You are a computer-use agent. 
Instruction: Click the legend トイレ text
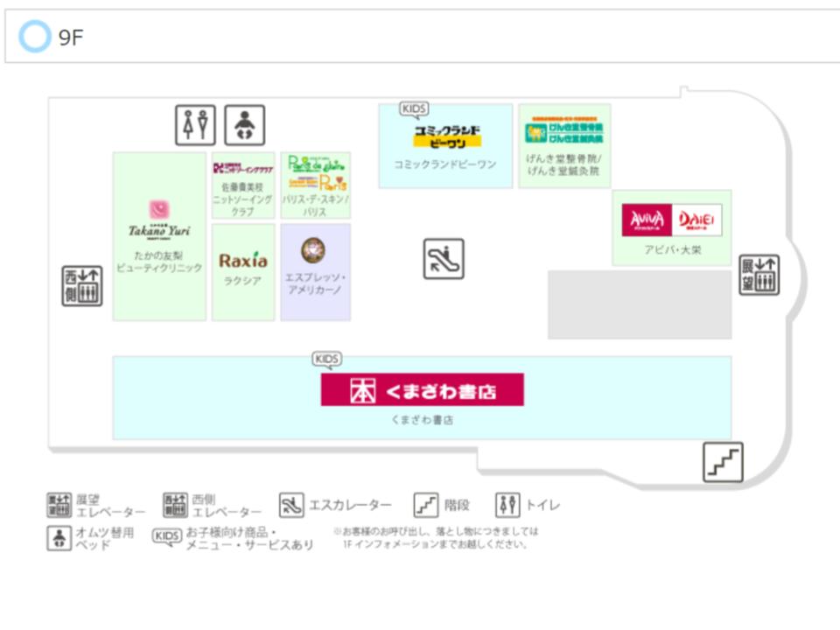click(542, 505)
